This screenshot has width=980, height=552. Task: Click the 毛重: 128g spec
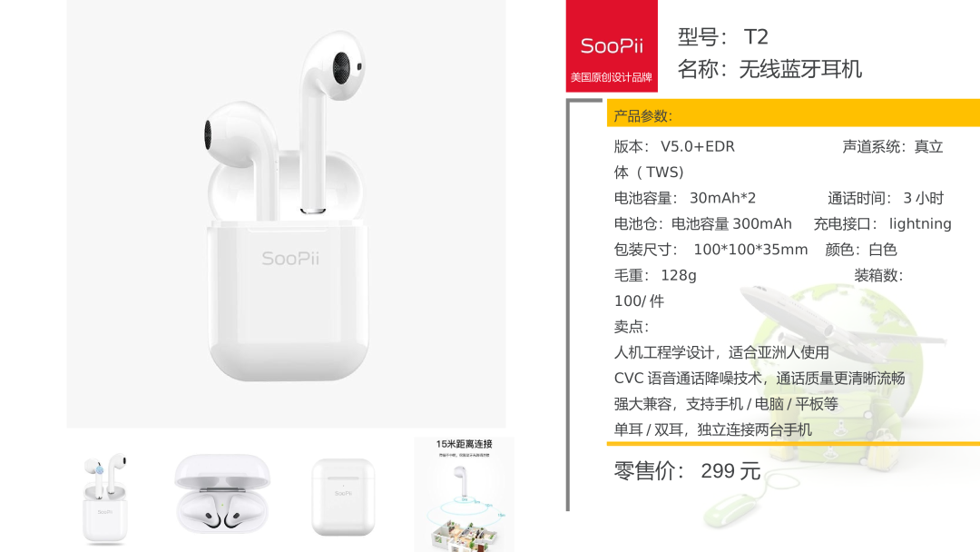click(x=655, y=275)
